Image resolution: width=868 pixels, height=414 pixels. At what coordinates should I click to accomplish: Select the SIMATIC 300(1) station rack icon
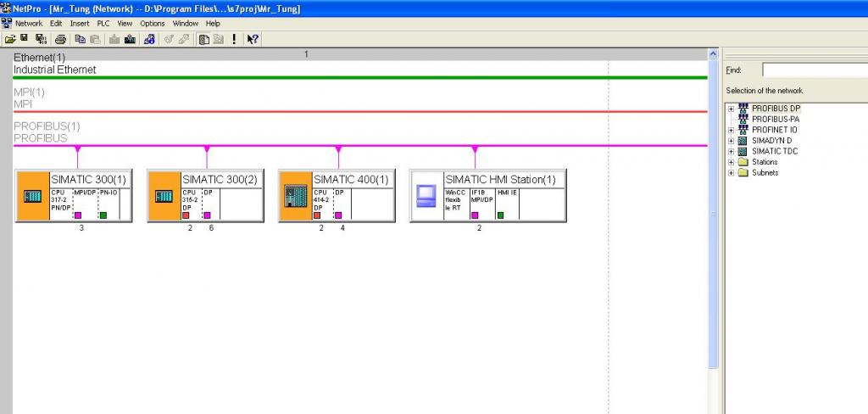click(x=33, y=196)
